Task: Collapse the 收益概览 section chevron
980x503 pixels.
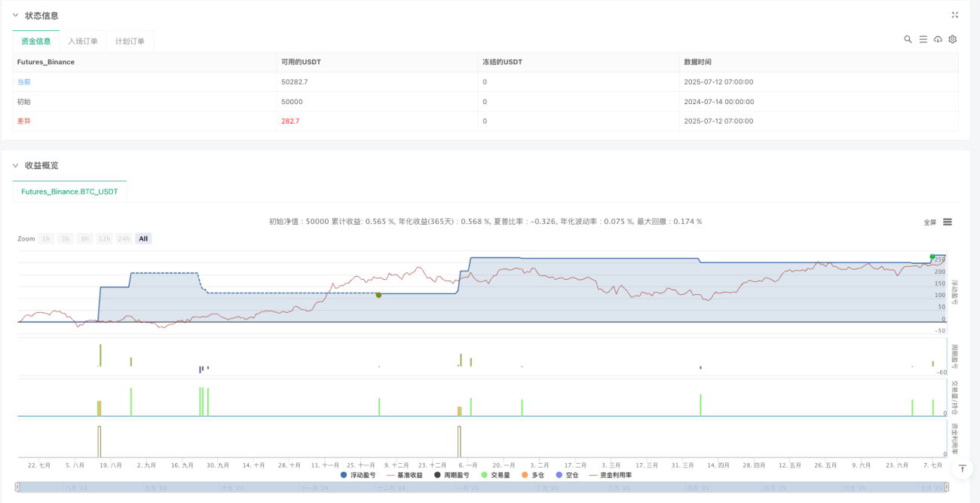Action: click(15, 165)
